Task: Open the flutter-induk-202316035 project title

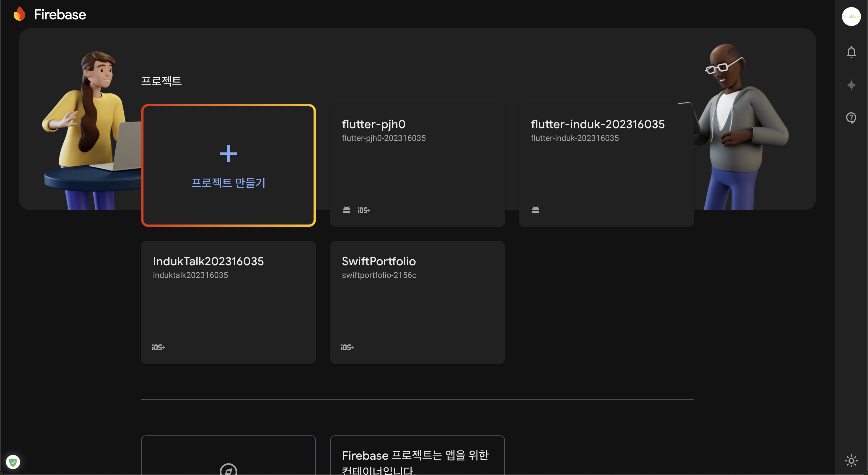Action: coord(598,124)
